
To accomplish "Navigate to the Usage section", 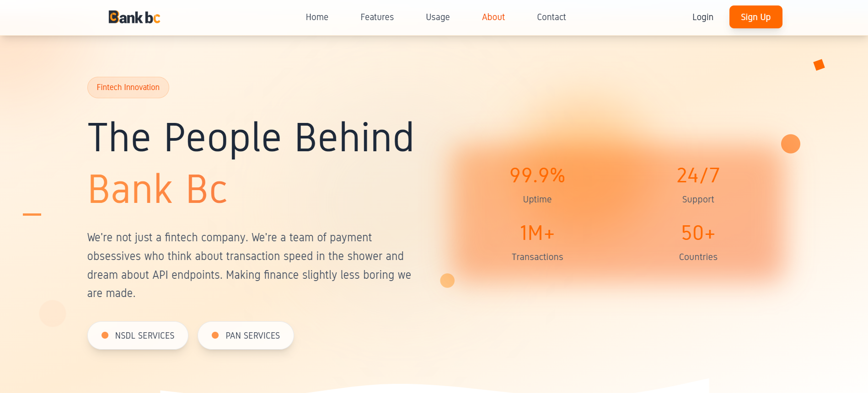I will point(438,17).
